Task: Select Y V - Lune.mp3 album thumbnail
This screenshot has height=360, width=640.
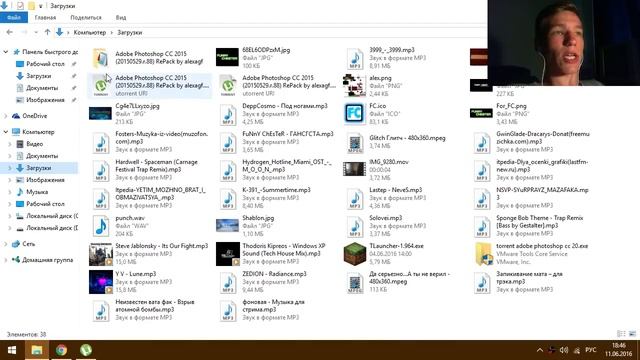Action: tap(101, 282)
